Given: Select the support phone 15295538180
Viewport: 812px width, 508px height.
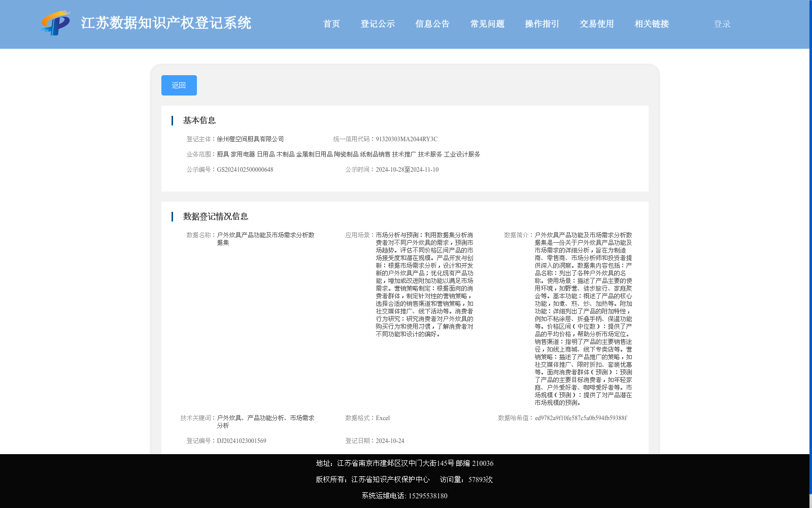Looking at the screenshot, I should pyautogui.click(x=428, y=496).
